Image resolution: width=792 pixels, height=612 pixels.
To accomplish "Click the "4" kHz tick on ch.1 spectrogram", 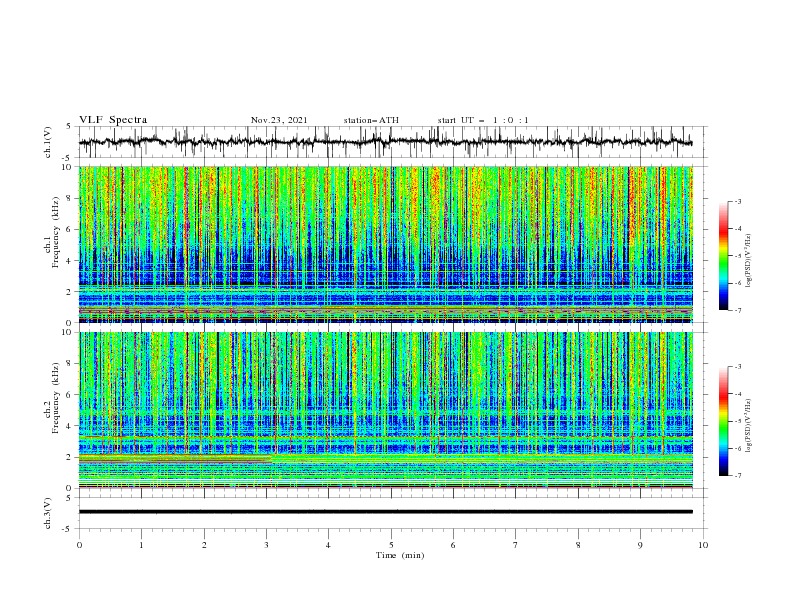I will (70, 261).
